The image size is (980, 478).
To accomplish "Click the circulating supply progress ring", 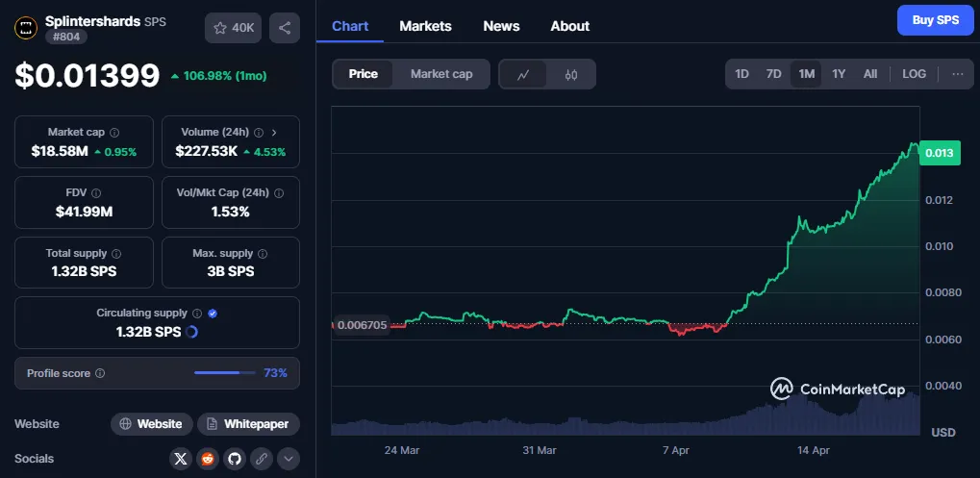I will (x=192, y=332).
